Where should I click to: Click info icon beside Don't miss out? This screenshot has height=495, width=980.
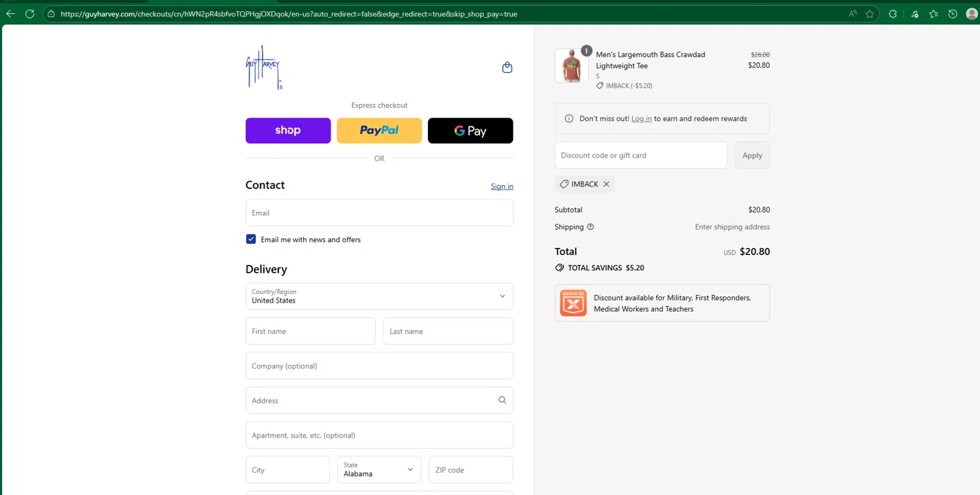click(x=568, y=118)
